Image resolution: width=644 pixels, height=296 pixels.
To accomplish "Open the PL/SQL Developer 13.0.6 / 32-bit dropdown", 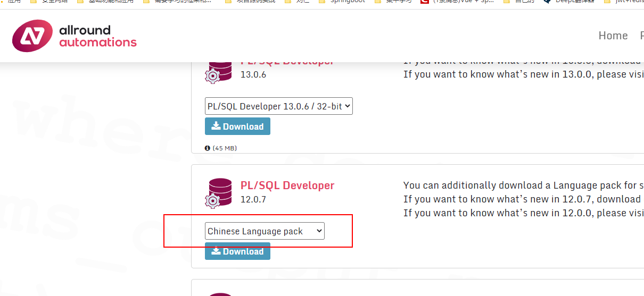I will (x=279, y=106).
